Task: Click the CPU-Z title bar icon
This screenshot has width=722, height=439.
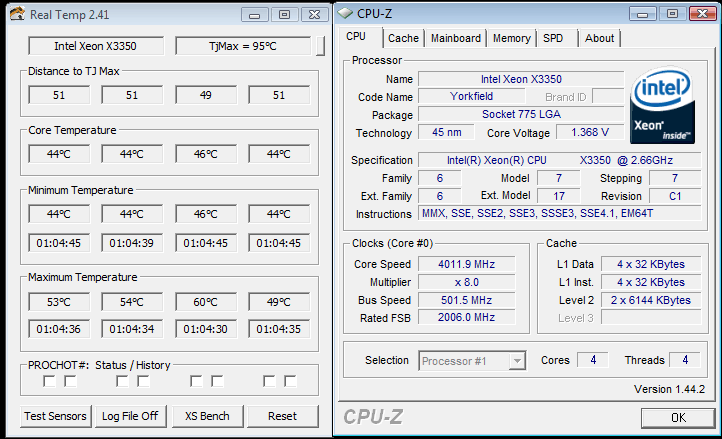Action: coord(345,13)
